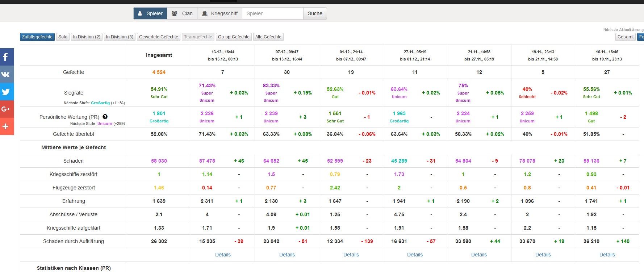Click overall PR value 1 801

tap(159, 113)
